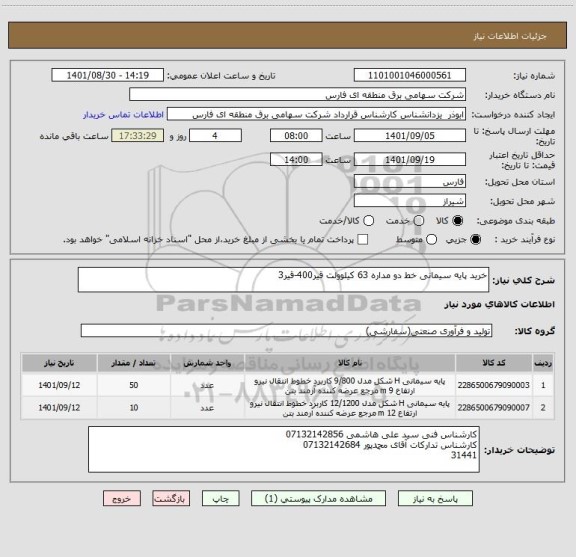Click row number 2 cell
The image size is (576, 557).
coord(543,408)
